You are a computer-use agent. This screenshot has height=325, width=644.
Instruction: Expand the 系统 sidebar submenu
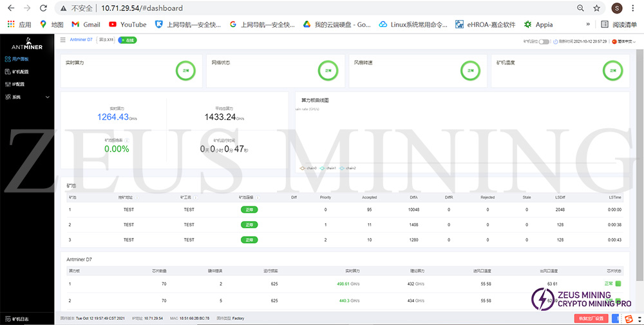click(x=26, y=97)
